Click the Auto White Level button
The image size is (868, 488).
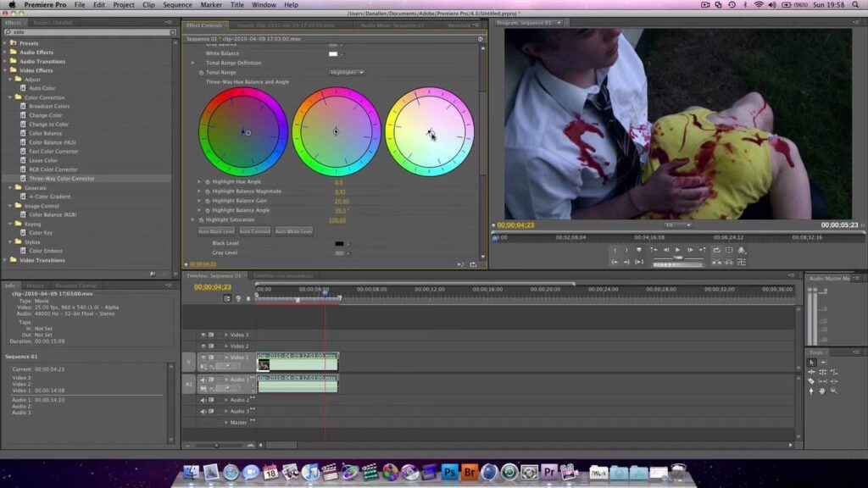(293, 231)
